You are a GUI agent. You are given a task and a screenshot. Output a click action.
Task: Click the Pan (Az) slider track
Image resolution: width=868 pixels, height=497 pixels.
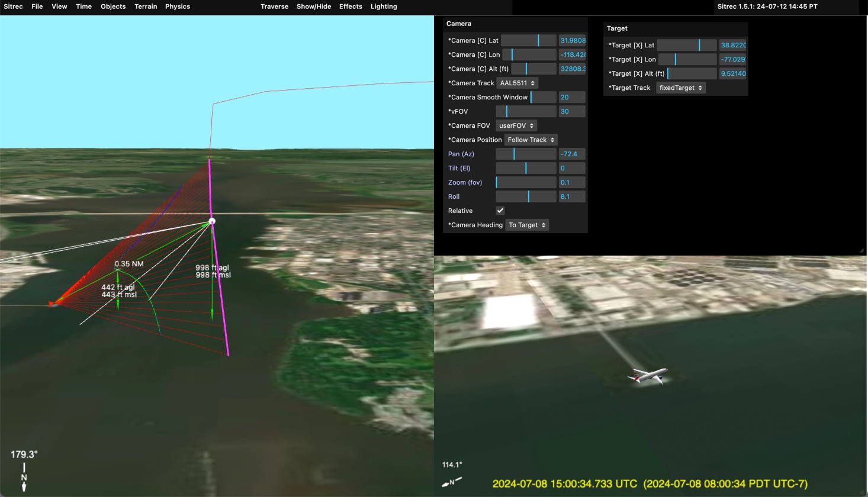click(x=526, y=154)
